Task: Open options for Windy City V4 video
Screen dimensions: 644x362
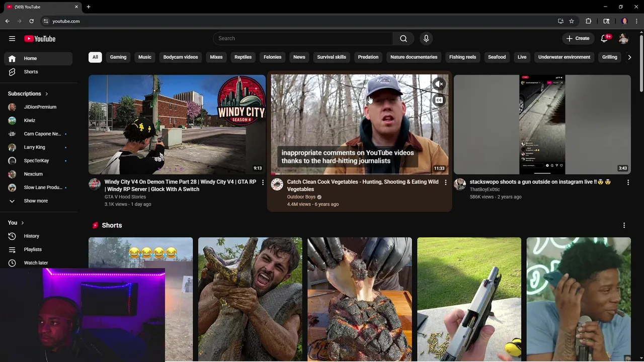Action: pyautogui.click(x=263, y=183)
